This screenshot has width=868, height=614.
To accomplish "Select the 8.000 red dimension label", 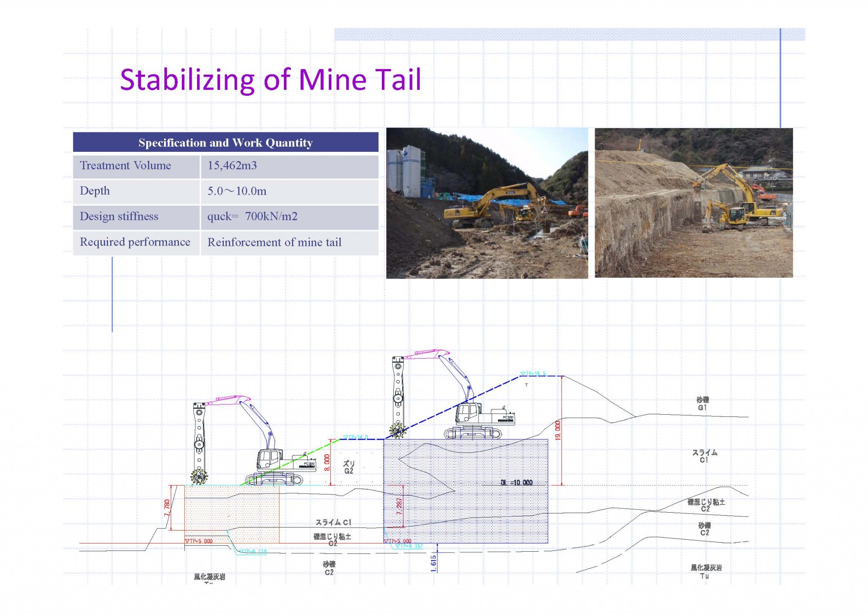I will [x=327, y=463].
